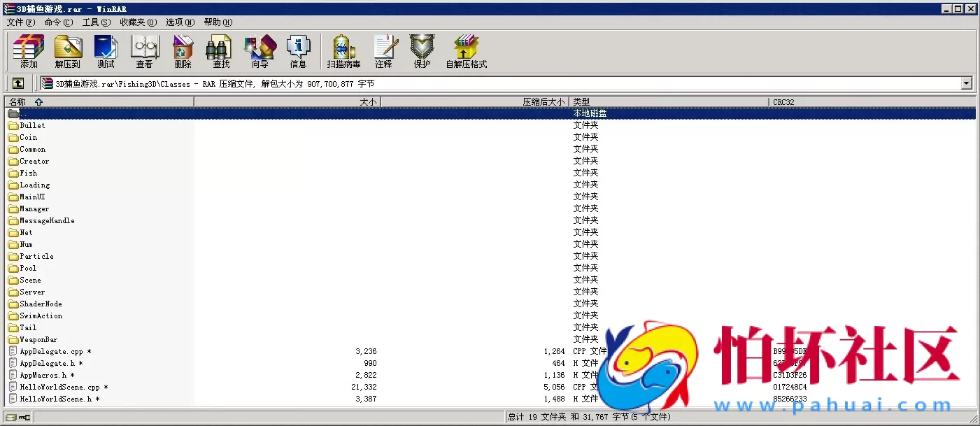Open the 选项 (Options) menu
980x426 pixels.
(x=179, y=22)
